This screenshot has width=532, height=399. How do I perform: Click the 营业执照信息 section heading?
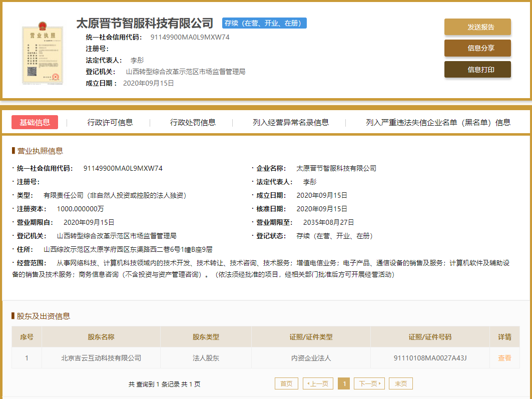point(40,151)
